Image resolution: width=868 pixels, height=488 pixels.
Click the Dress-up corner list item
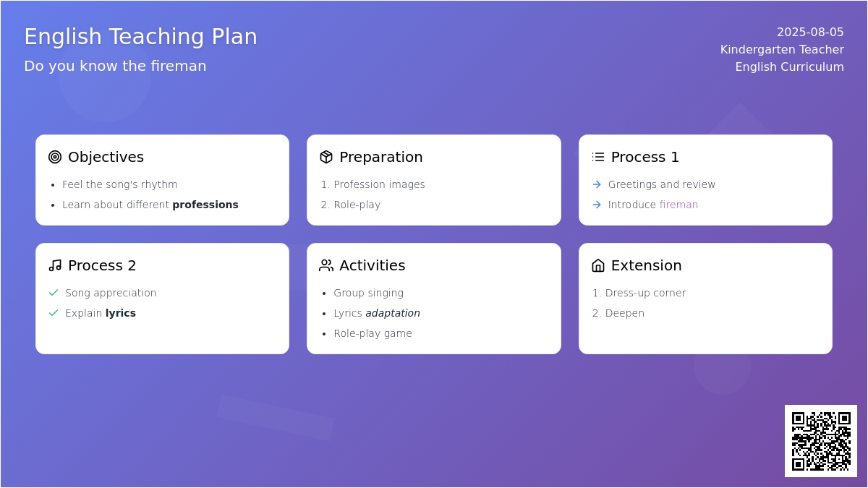tap(645, 293)
